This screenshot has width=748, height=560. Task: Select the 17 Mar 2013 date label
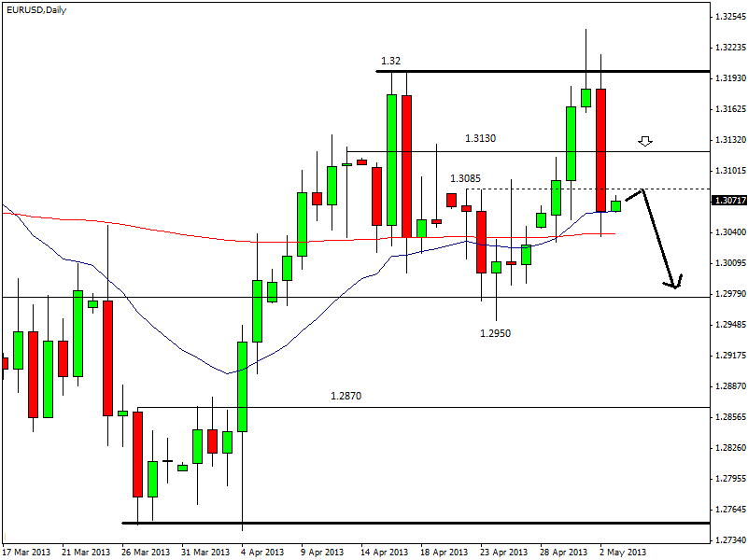(27, 552)
